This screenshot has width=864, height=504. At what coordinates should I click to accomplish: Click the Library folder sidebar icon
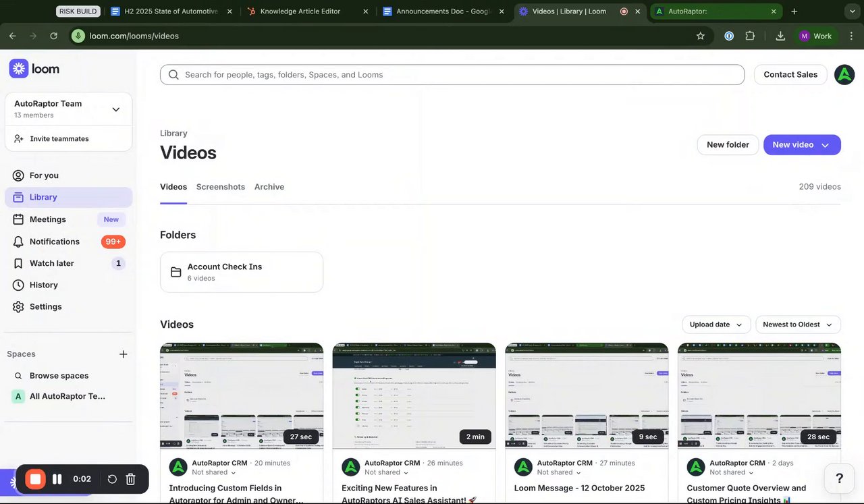click(18, 197)
